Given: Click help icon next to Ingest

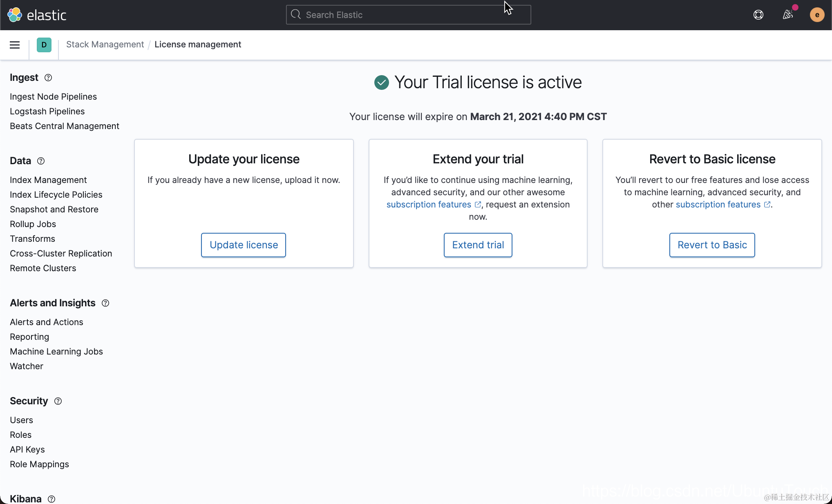Looking at the screenshot, I should (48, 78).
